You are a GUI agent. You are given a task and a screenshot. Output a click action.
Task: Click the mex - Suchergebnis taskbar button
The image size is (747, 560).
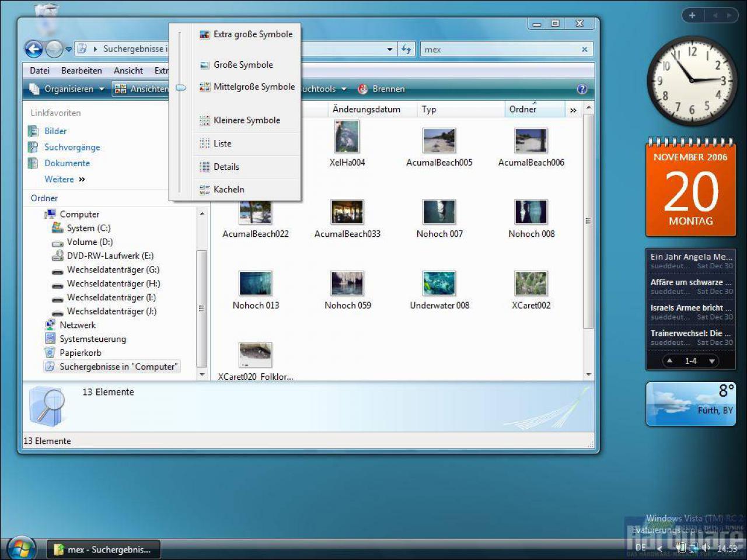(103, 549)
